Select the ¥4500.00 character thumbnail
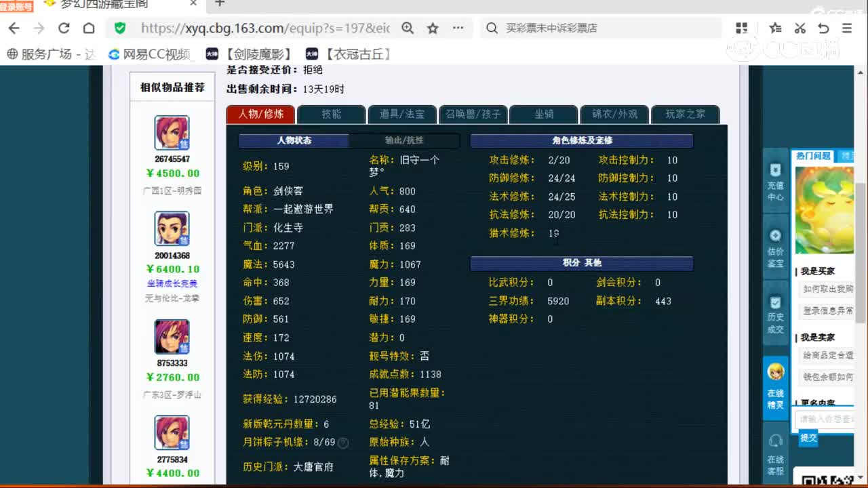This screenshot has width=868, height=488. [172, 133]
